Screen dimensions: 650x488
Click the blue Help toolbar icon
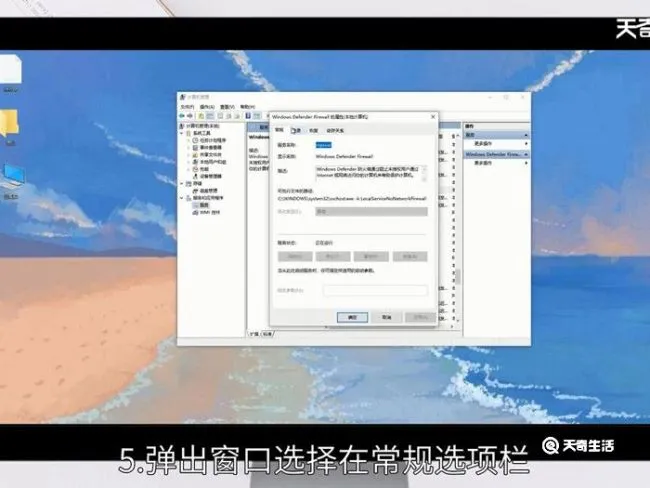(x=248, y=116)
